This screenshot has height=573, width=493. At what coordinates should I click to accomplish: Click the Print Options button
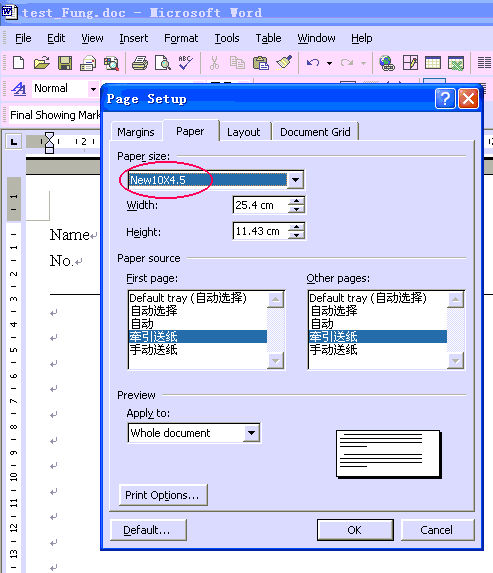(163, 495)
